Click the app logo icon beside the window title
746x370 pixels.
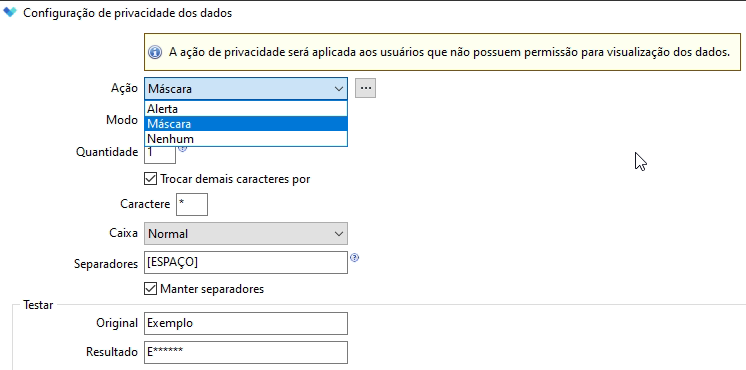[x=10, y=12]
